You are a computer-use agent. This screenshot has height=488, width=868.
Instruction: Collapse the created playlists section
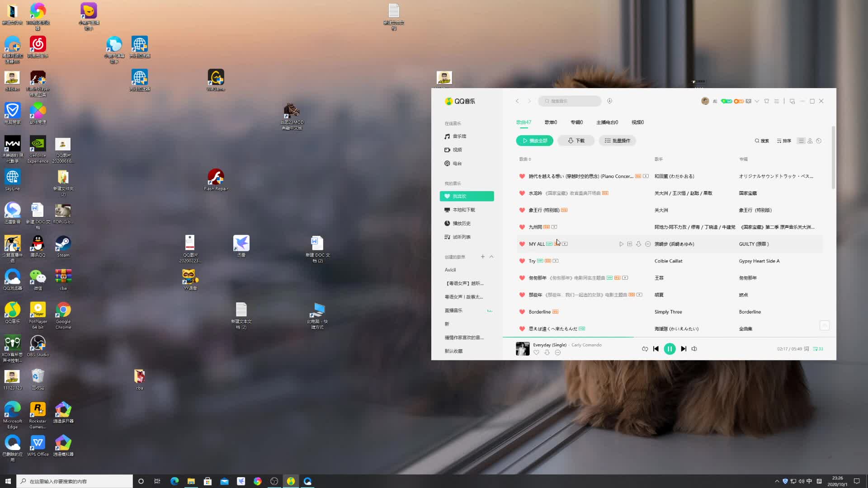click(x=491, y=257)
